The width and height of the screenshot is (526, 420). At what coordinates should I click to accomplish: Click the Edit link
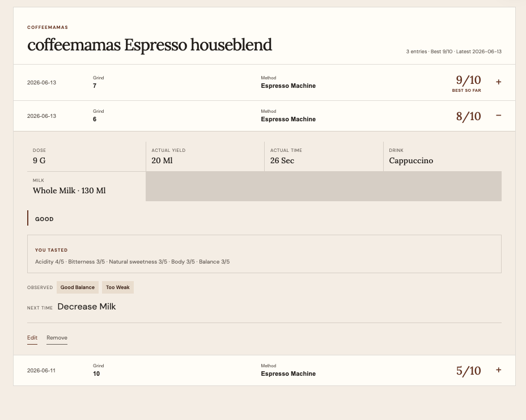click(x=32, y=337)
